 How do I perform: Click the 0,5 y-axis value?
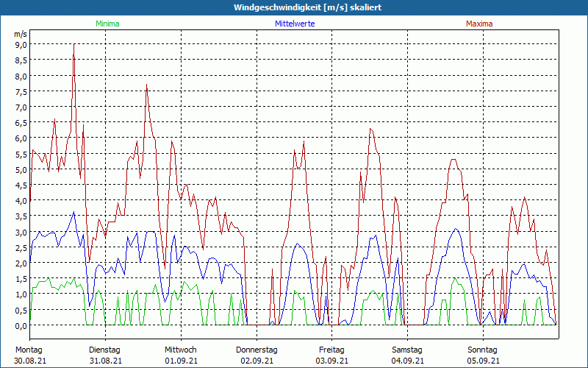[21, 310]
